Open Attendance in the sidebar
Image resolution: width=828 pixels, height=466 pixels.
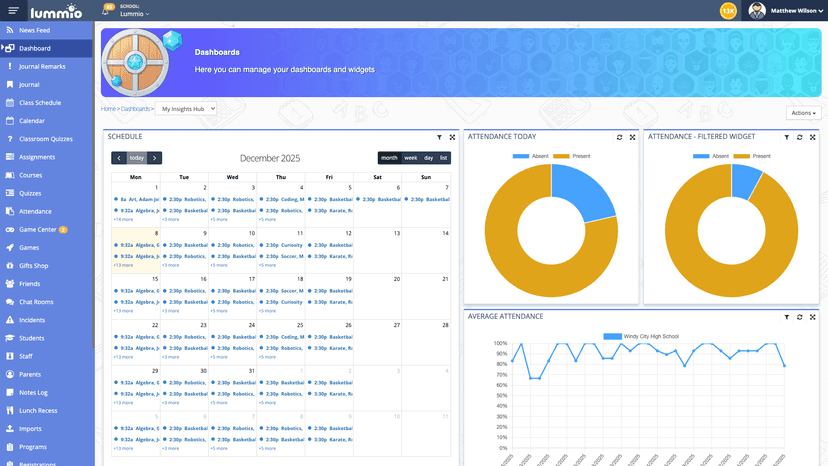35,211
